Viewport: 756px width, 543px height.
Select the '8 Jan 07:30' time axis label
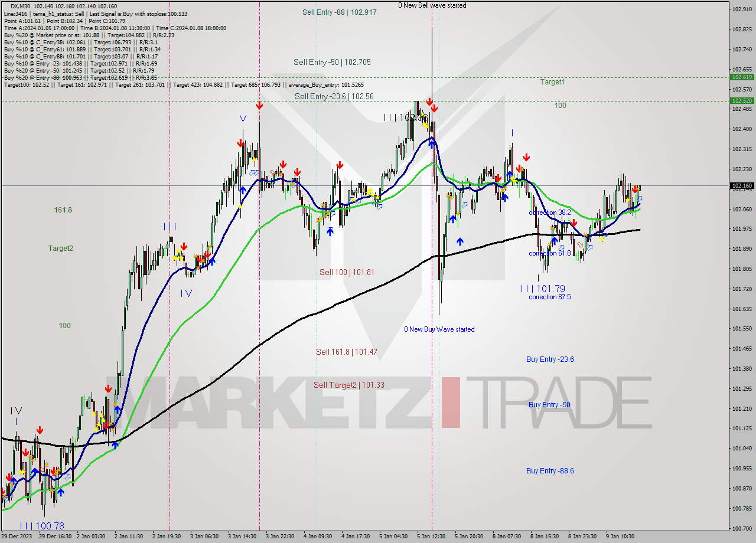(507, 537)
